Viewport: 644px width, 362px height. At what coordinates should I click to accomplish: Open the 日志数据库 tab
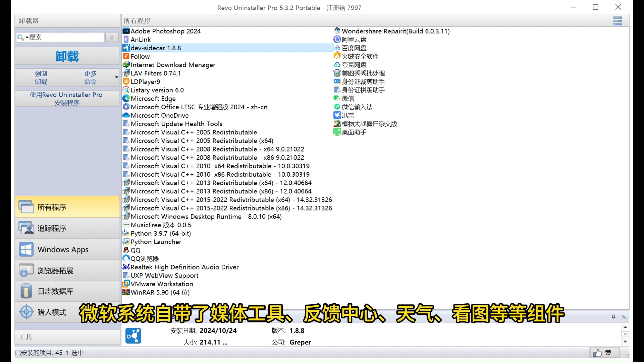67,291
